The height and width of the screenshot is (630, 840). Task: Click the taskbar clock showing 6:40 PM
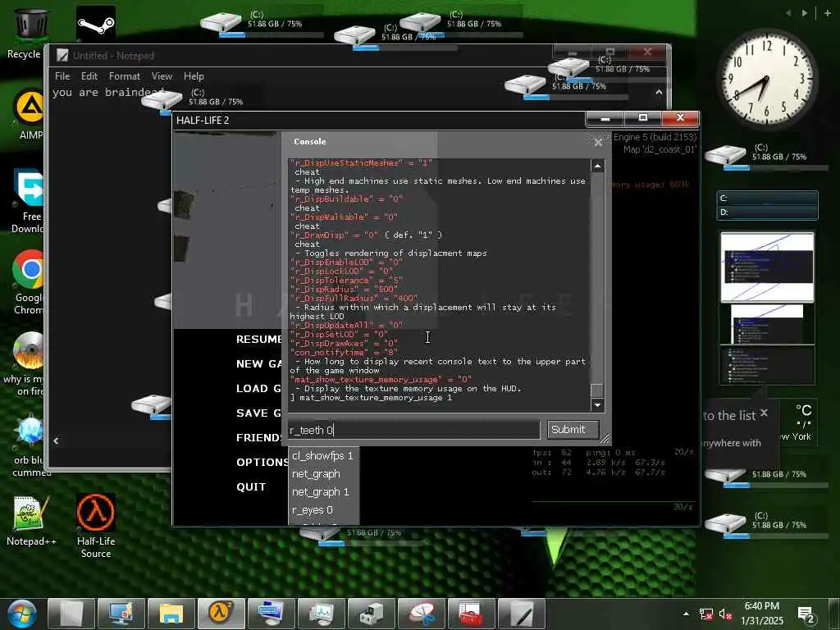[x=762, y=614]
